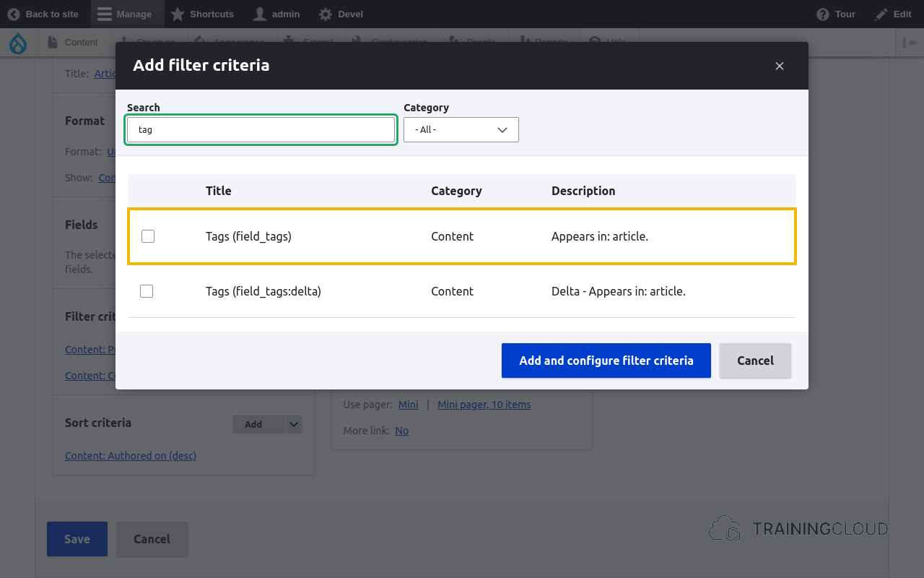
Task: Click the Description column header
Action: [583, 191]
